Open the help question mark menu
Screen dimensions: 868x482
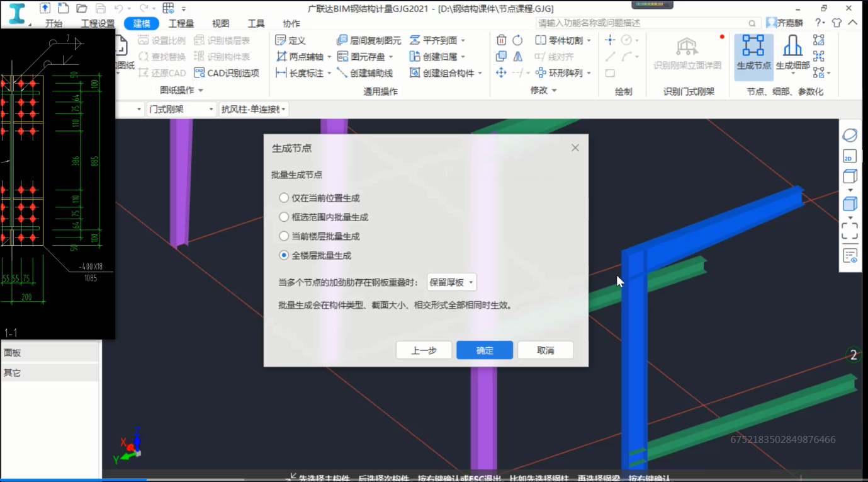(819, 23)
